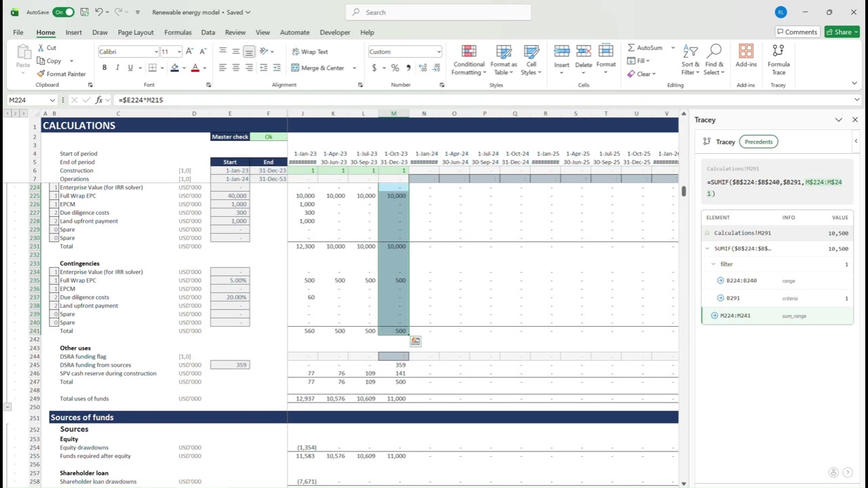Toggle Bold formatting
Screen dimensions: 868x488
[104, 68]
